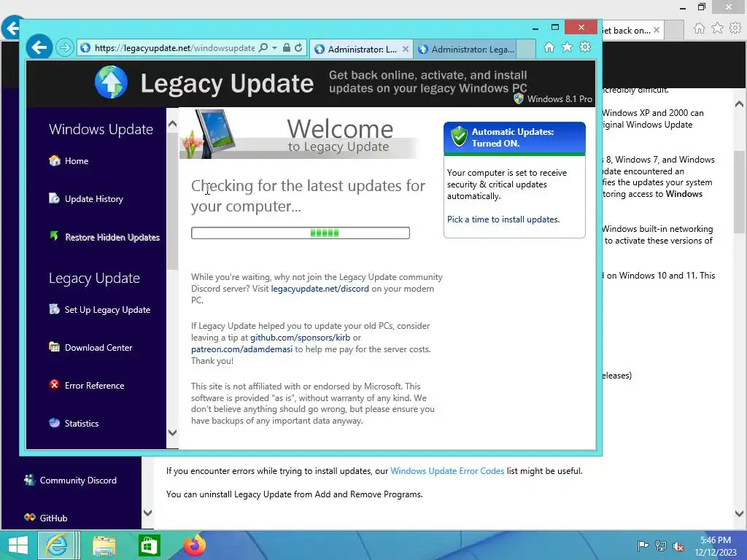Click the legacyupdate.net/windowsupdate address field

pos(174,47)
